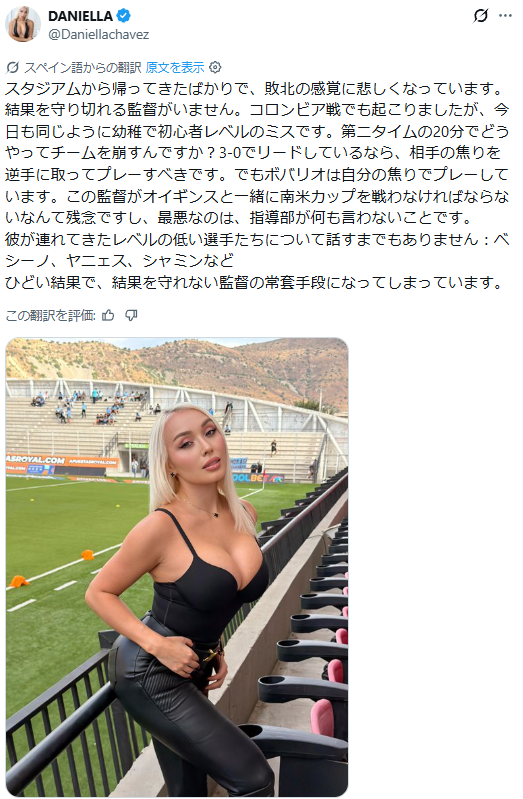Open the DANIELLA display name link
Image resolution: width=523 pixels, height=799 pixels.
tap(81, 16)
